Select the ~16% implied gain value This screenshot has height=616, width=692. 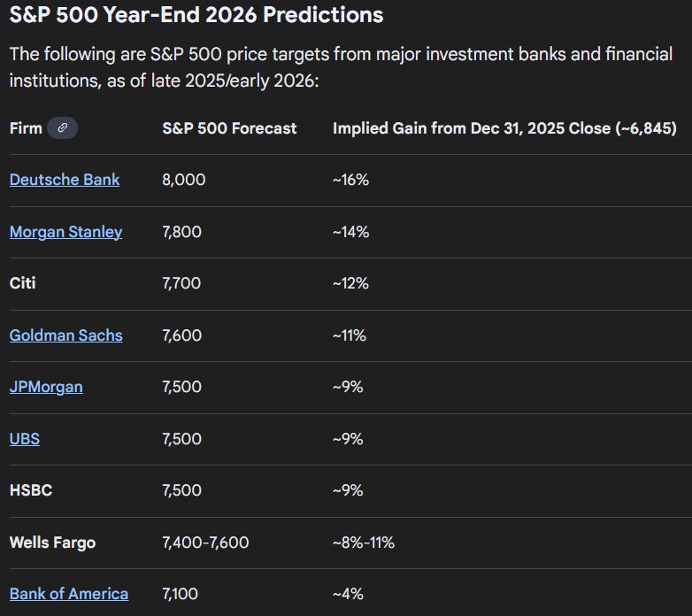click(x=350, y=180)
